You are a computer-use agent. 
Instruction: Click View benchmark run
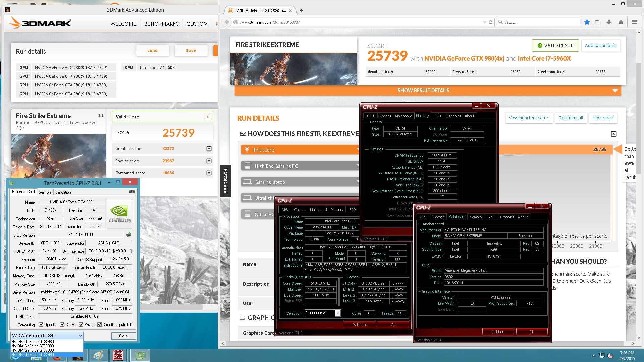(x=529, y=118)
